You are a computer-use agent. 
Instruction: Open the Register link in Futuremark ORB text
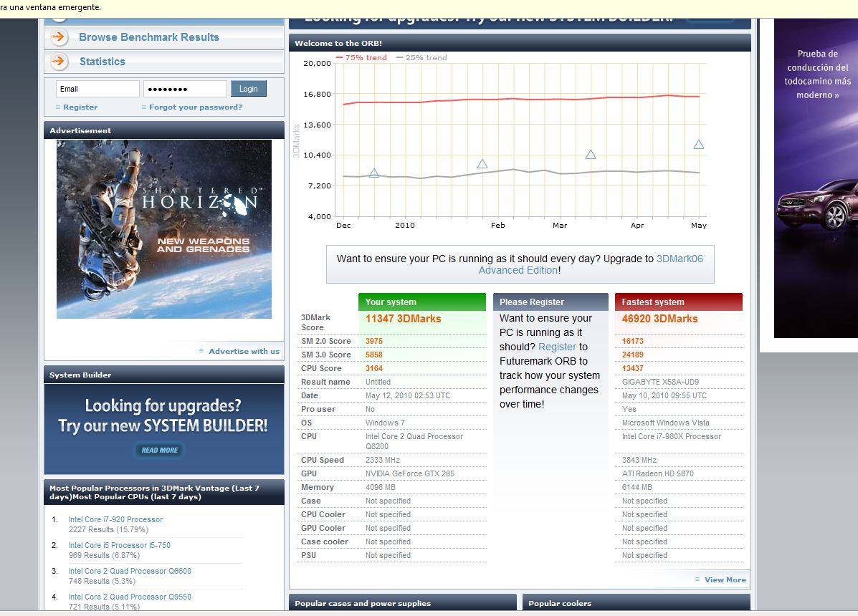coord(557,347)
